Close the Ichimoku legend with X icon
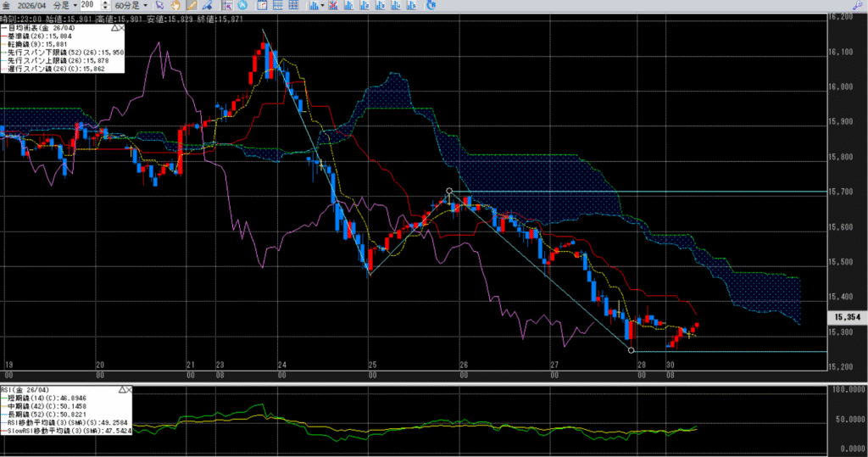868x457 pixels. [x=121, y=27]
